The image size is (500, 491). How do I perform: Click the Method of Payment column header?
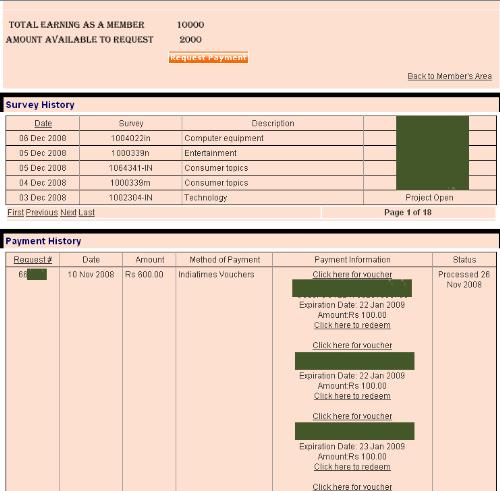(x=224, y=260)
